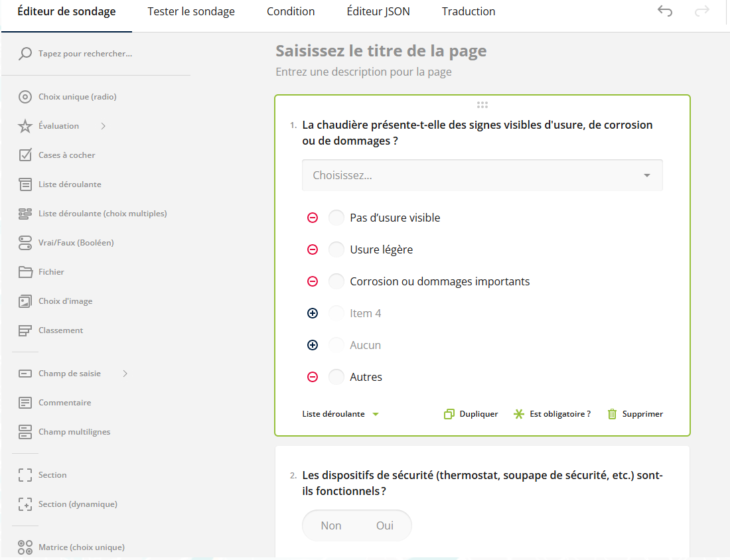Edit the page description placeholder
Screen dimensions: 730x560
(364, 72)
